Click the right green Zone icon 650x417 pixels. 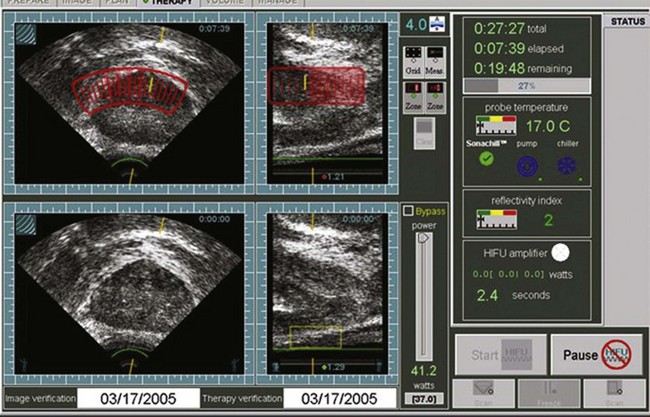point(435,93)
